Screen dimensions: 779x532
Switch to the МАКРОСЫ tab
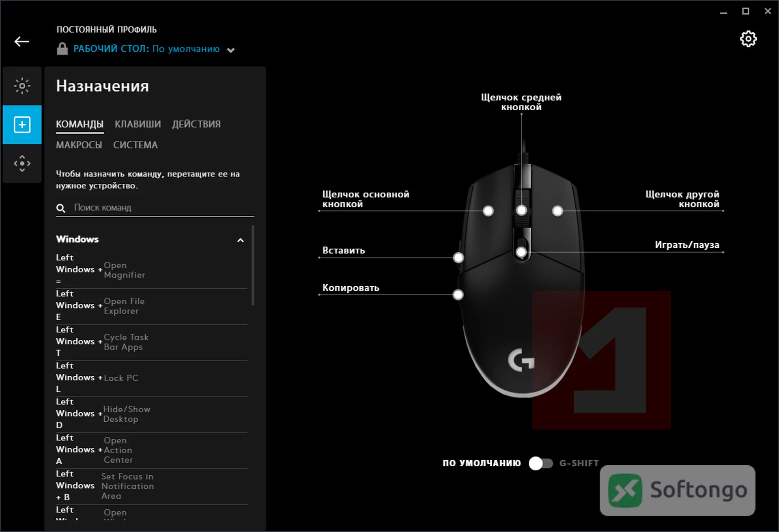tap(79, 145)
